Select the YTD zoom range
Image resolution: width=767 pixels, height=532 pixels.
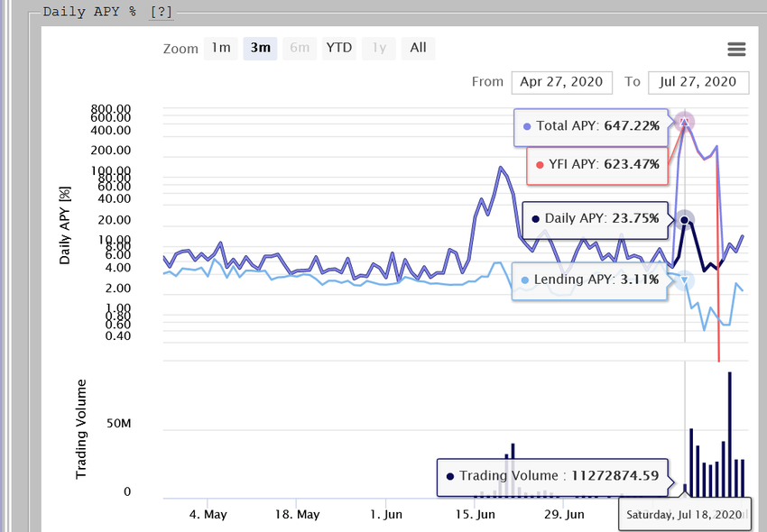338,49
